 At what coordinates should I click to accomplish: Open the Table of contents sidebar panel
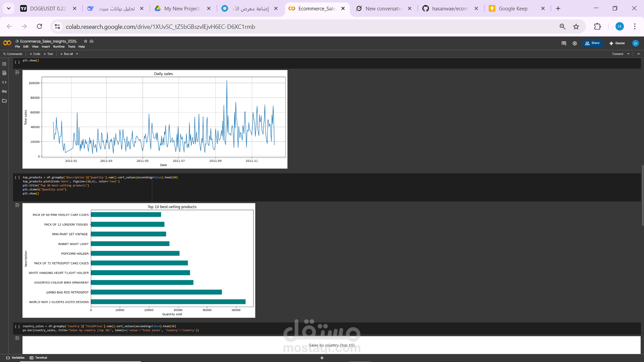click(4, 64)
